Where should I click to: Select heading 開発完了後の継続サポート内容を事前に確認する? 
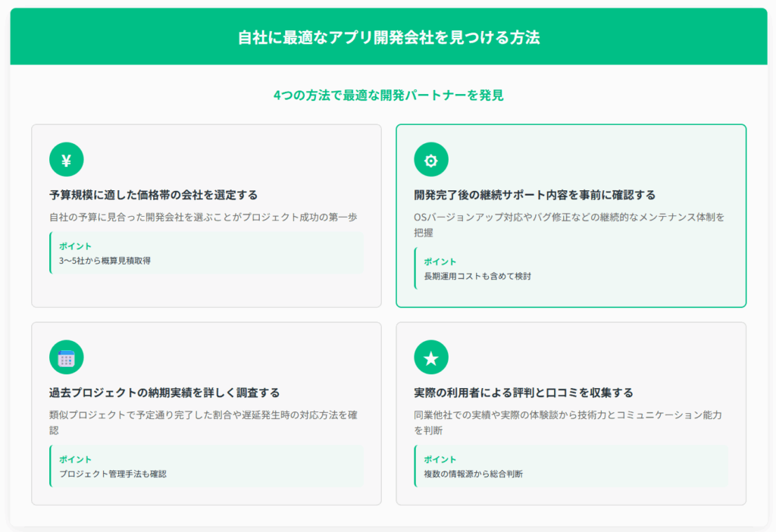(x=534, y=195)
